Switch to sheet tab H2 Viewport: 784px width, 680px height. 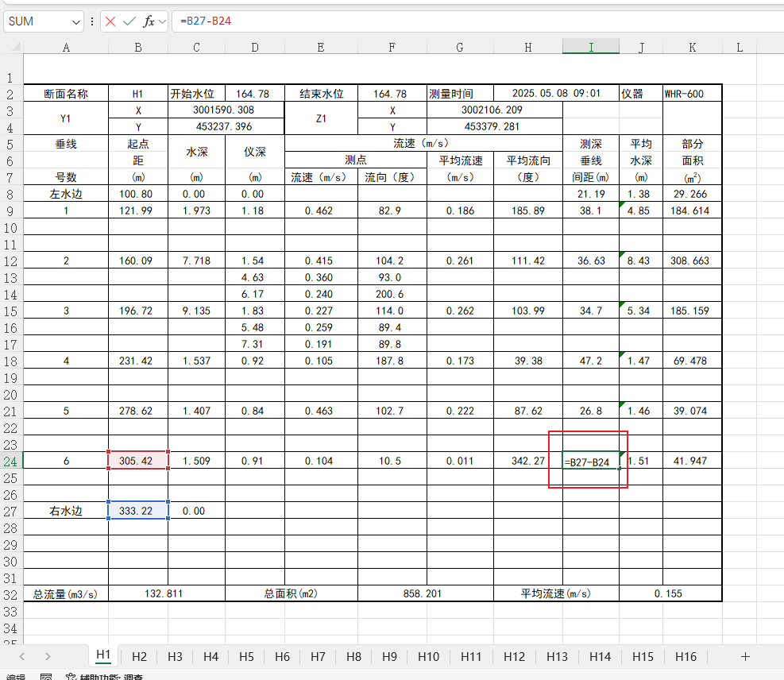pyautogui.click(x=139, y=656)
